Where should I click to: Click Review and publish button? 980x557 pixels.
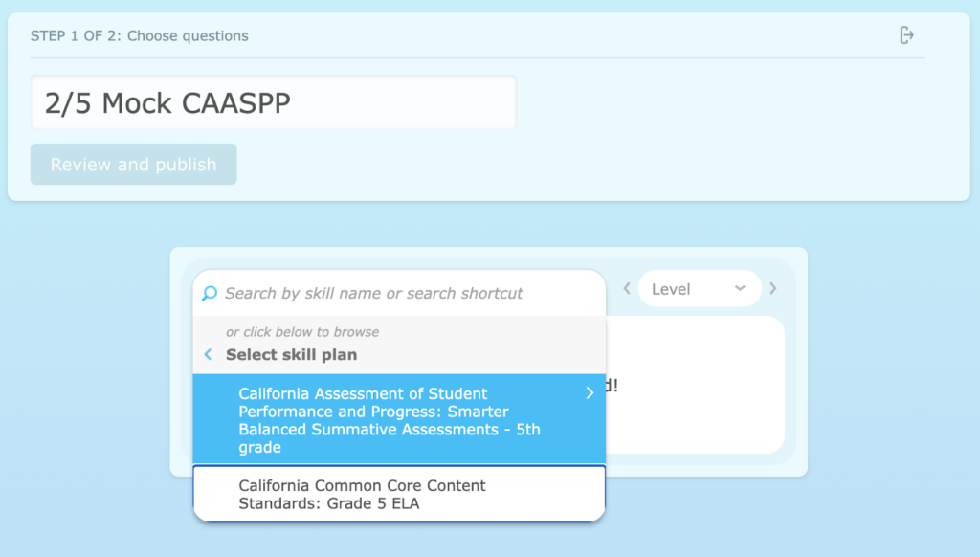click(x=134, y=165)
